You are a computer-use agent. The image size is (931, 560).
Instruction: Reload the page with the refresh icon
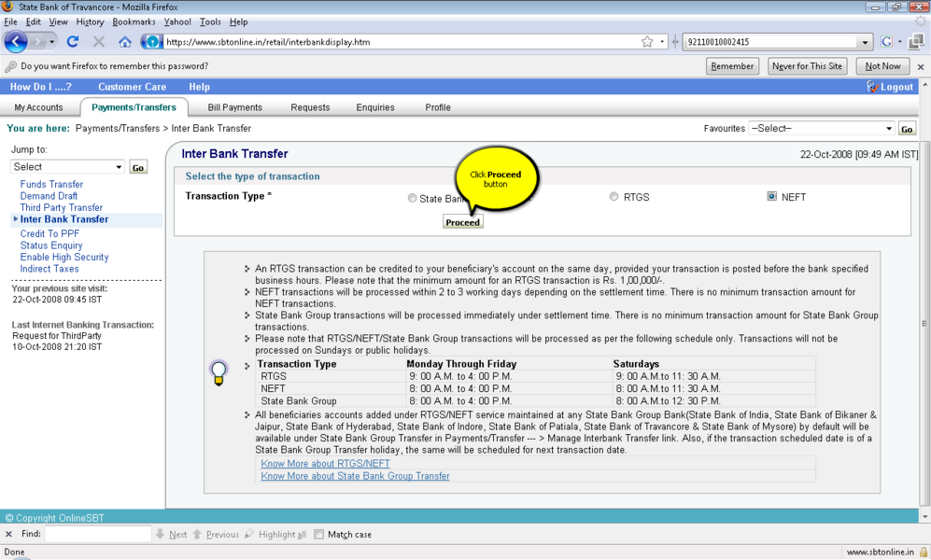click(73, 42)
